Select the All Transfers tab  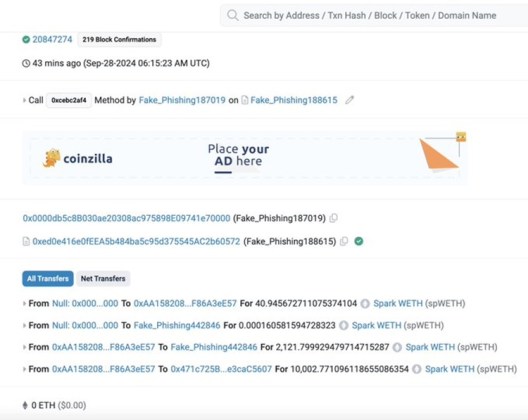point(48,279)
